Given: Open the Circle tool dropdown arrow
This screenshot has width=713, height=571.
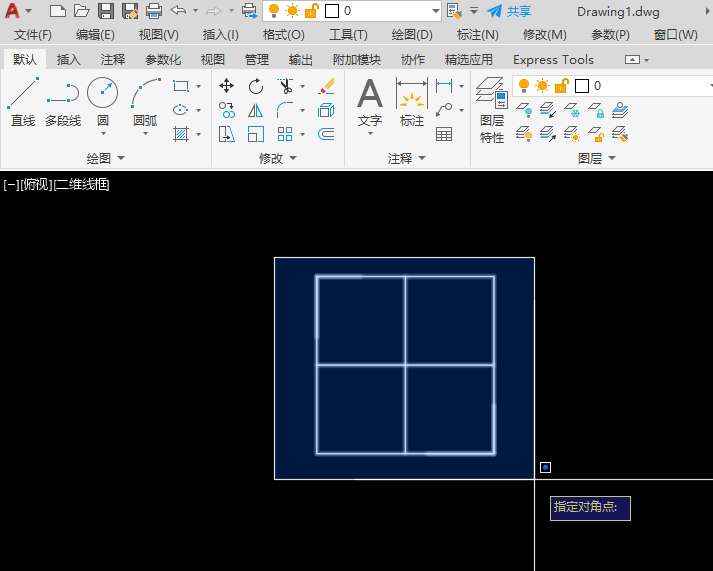Looking at the screenshot, I should point(103,134).
